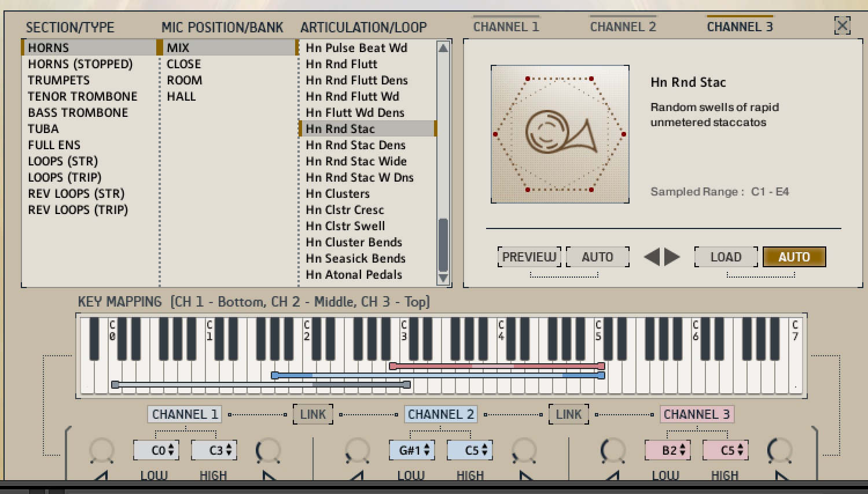This screenshot has height=494, width=868.
Task: Toggle LINK between Channel 1 and 2
Action: [312, 414]
